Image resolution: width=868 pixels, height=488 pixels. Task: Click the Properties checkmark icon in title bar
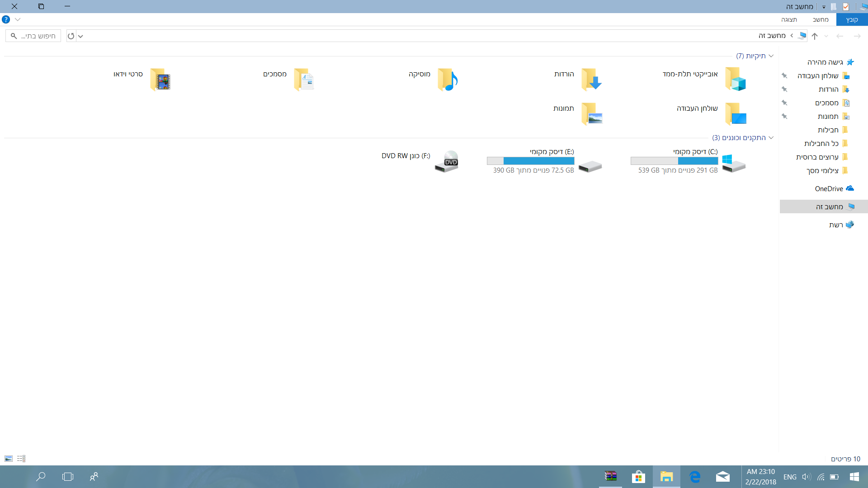click(846, 7)
